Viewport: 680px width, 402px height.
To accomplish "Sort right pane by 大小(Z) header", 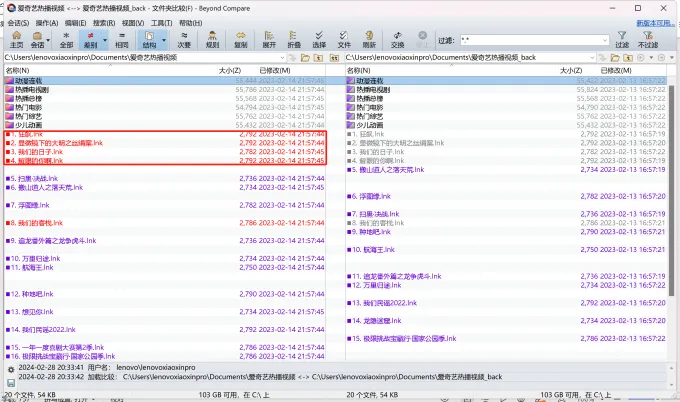I will 571,70.
